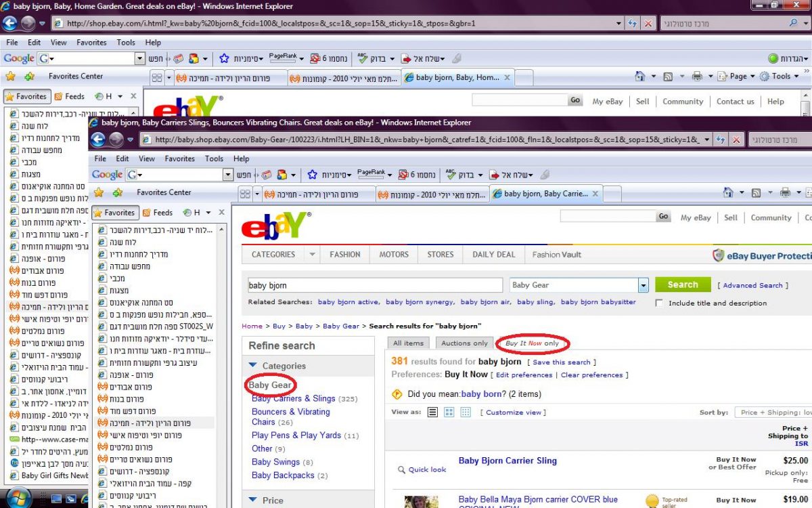Switch results to picture gallery view icon

pyautogui.click(x=449, y=412)
